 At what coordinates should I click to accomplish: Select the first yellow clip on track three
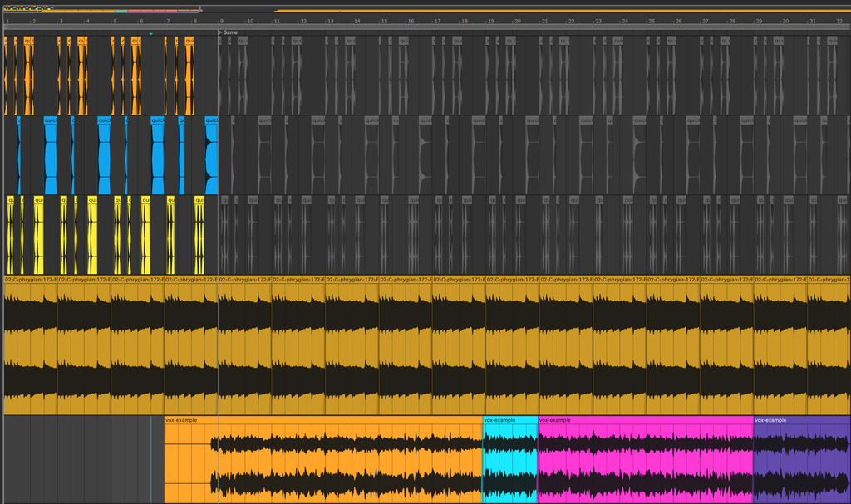tap(11, 235)
